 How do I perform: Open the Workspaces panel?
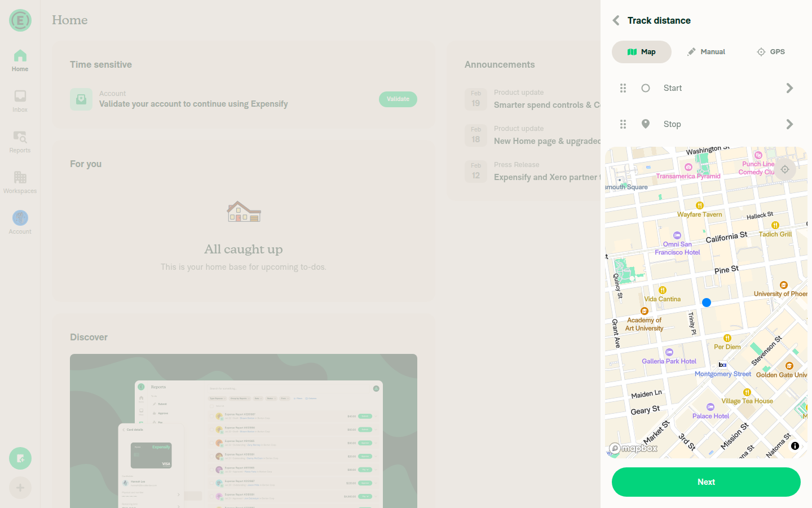(20, 182)
